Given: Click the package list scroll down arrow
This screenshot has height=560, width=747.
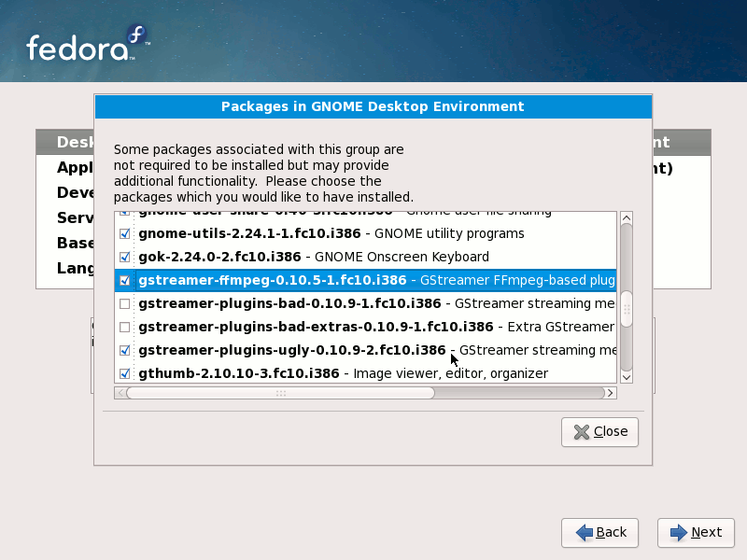Looking at the screenshot, I should (627, 377).
